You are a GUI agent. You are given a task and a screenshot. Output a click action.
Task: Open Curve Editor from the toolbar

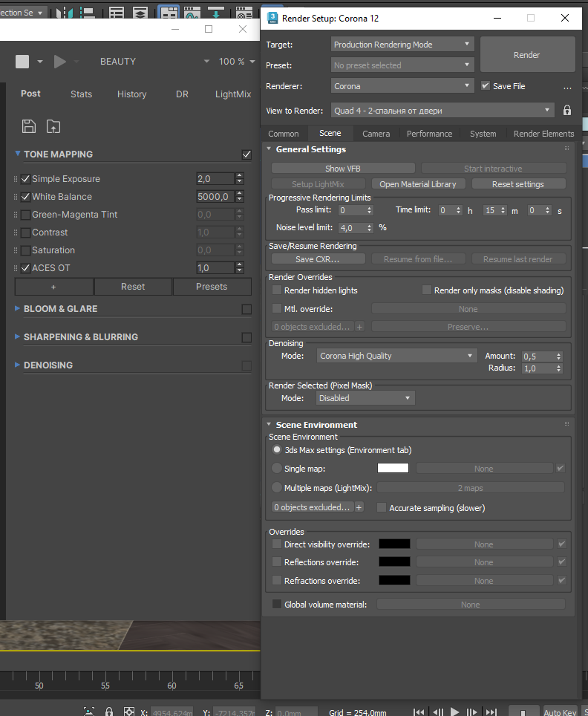tap(192, 13)
